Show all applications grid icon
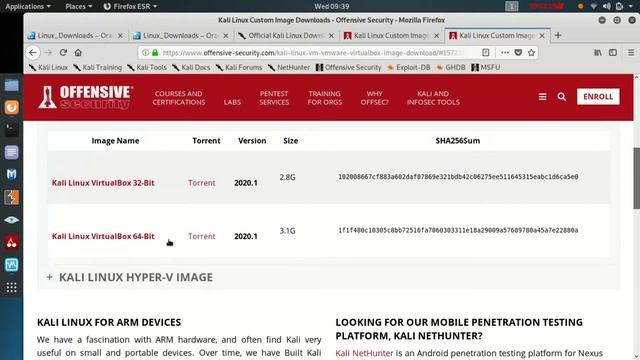Viewport: 640px width, 360px height. [x=11, y=287]
